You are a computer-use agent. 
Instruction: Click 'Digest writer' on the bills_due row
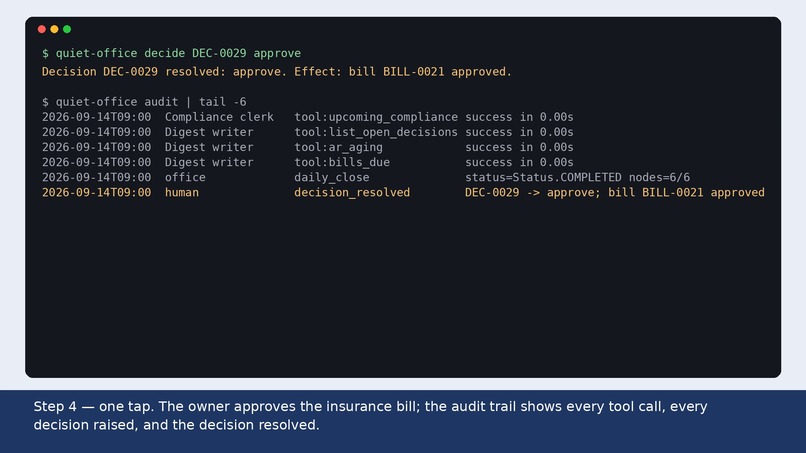pyautogui.click(x=209, y=162)
